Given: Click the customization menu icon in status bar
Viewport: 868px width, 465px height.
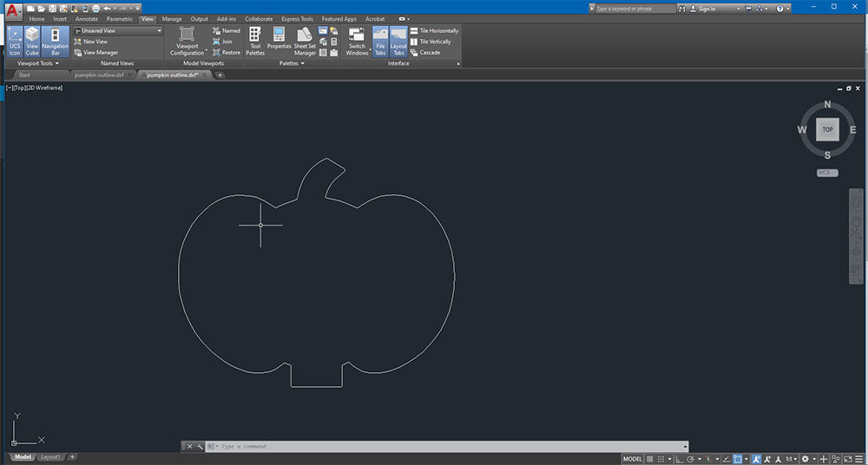Looking at the screenshot, I should [x=858, y=459].
